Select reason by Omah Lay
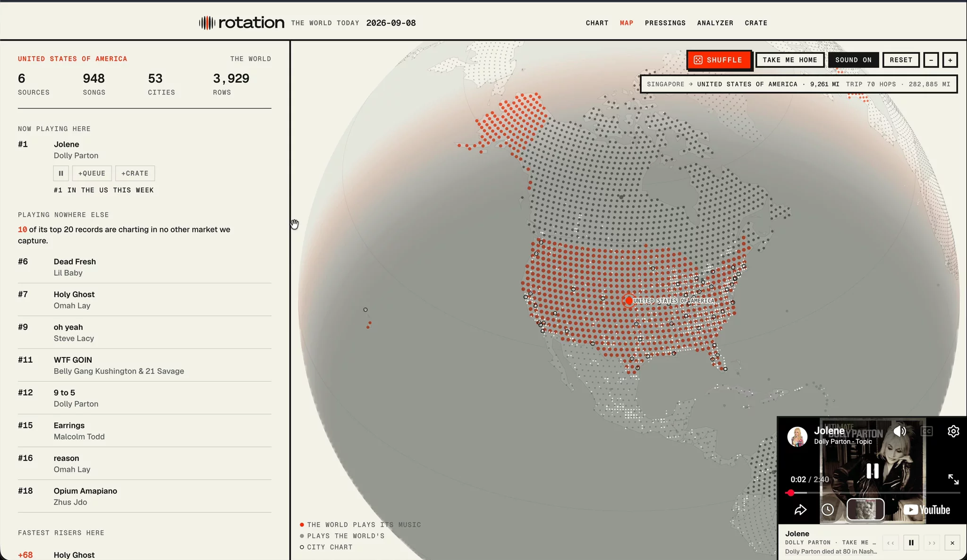 (144, 464)
